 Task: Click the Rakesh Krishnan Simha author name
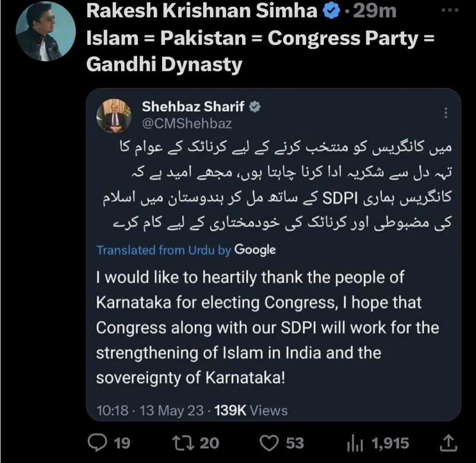point(202,11)
